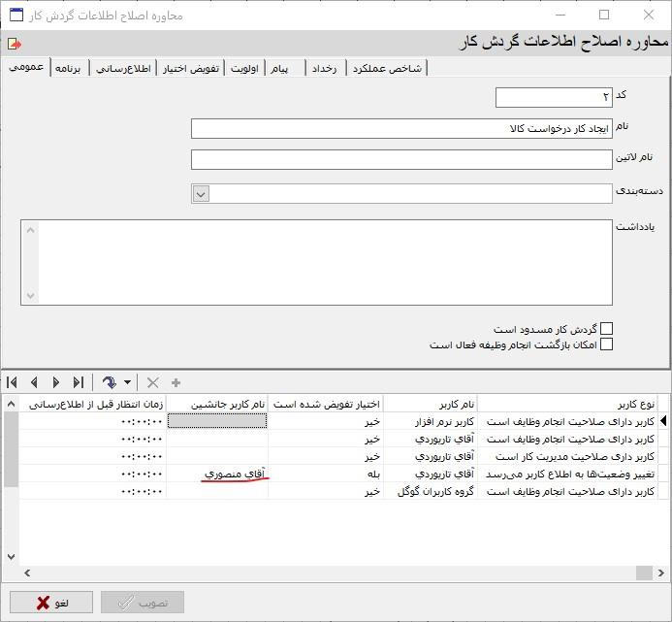Go to previous record in grid navigator
This screenshot has width=672, height=622.
(x=34, y=383)
